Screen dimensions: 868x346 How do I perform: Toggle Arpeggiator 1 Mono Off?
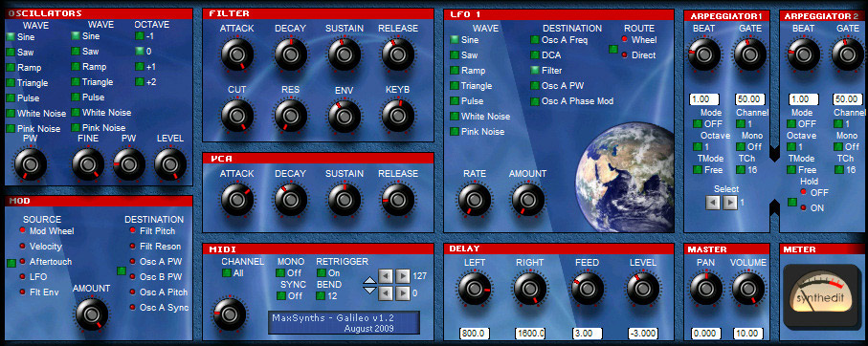[740, 147]
